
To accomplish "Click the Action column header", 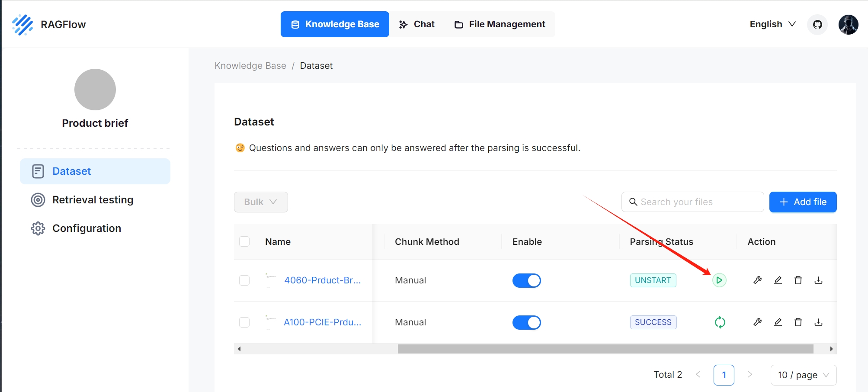I will click(x=762, y=242).
